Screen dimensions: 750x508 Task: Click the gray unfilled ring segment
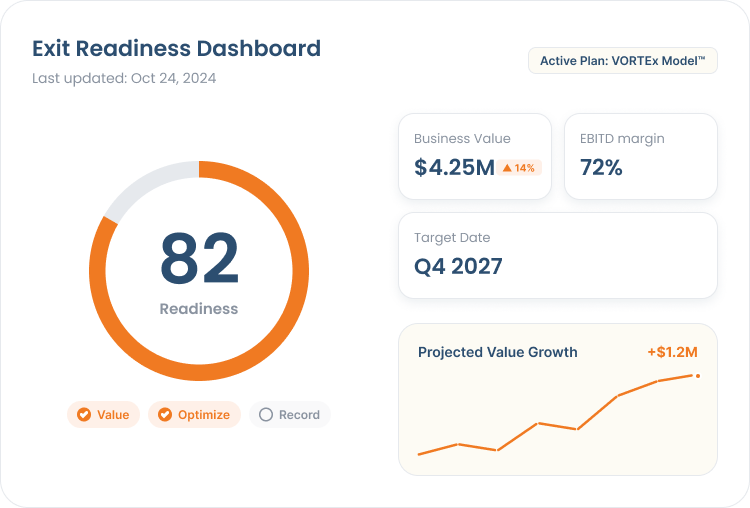[143, 187]
